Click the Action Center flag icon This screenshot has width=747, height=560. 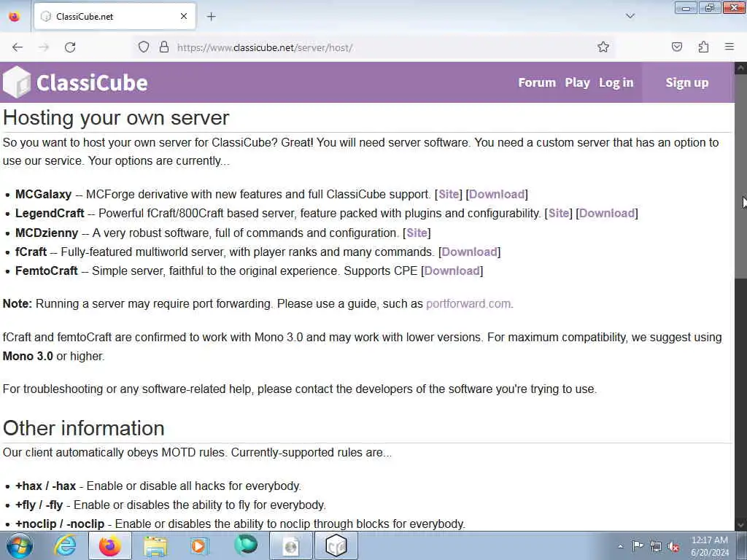pos(638,546)
